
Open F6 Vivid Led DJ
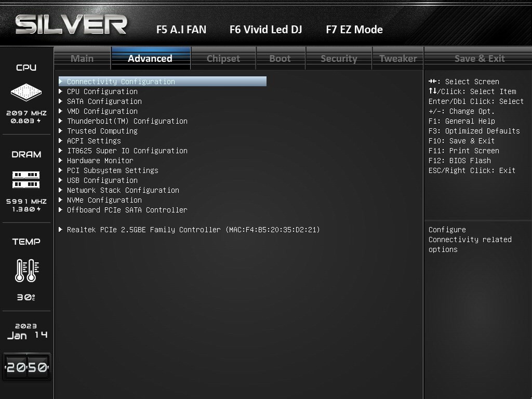(x=265, y=30)
